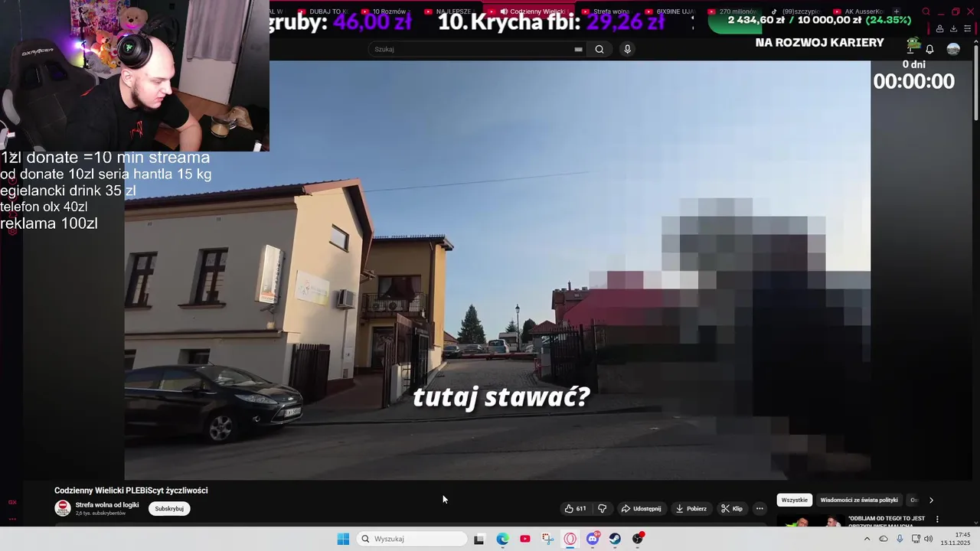Click the video player area

pyautogui.click(x=497, y=270)
